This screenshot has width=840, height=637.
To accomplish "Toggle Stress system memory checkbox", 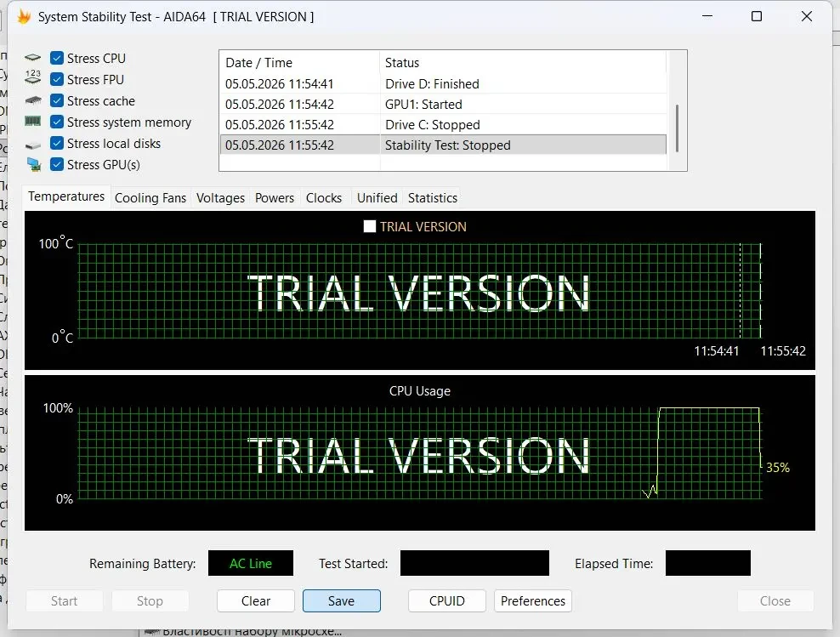I will coord(57,122).
